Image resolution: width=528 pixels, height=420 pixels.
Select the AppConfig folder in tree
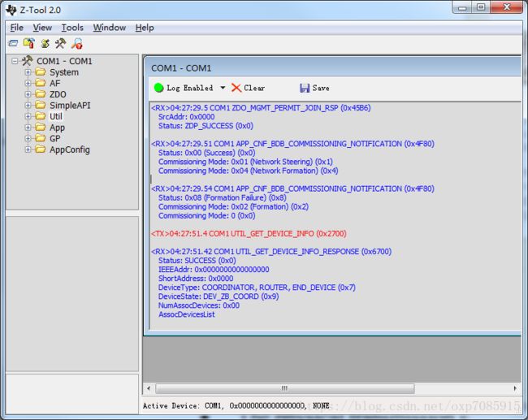tap(69, 149)
